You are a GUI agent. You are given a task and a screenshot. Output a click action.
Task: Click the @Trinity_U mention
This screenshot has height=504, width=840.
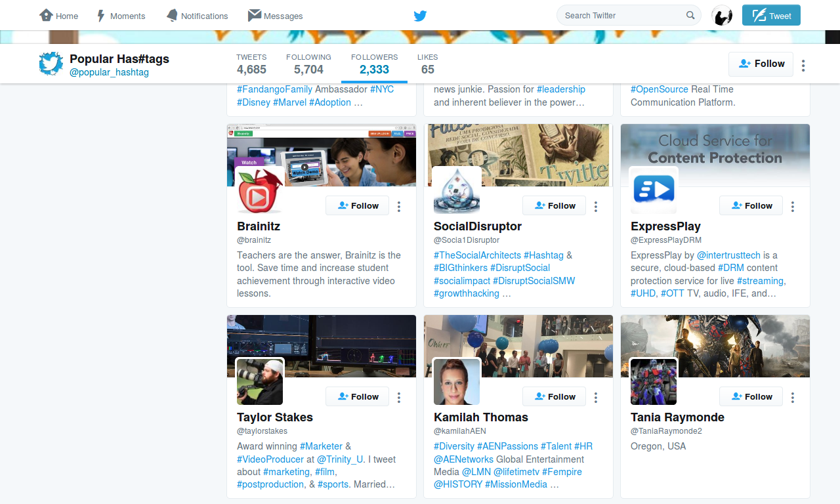click(x=340, y=459)
